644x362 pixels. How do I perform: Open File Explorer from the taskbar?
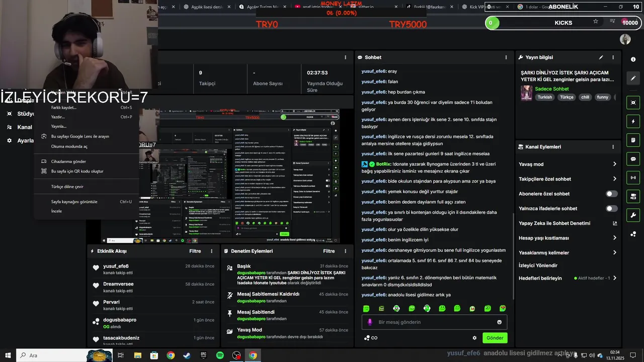pyautogui.click(x=137, y=355)
